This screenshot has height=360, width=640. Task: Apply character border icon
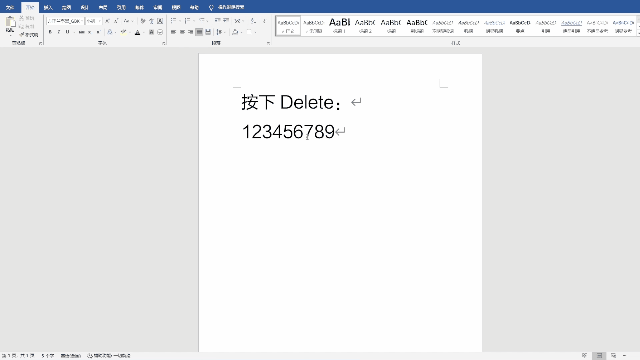pos(160,21)
